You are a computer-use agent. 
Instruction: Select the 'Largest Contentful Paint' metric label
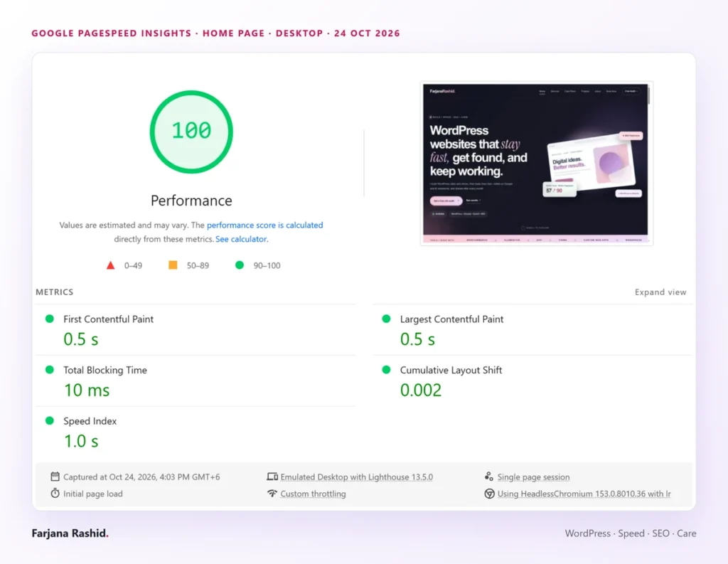click(451, 319)
